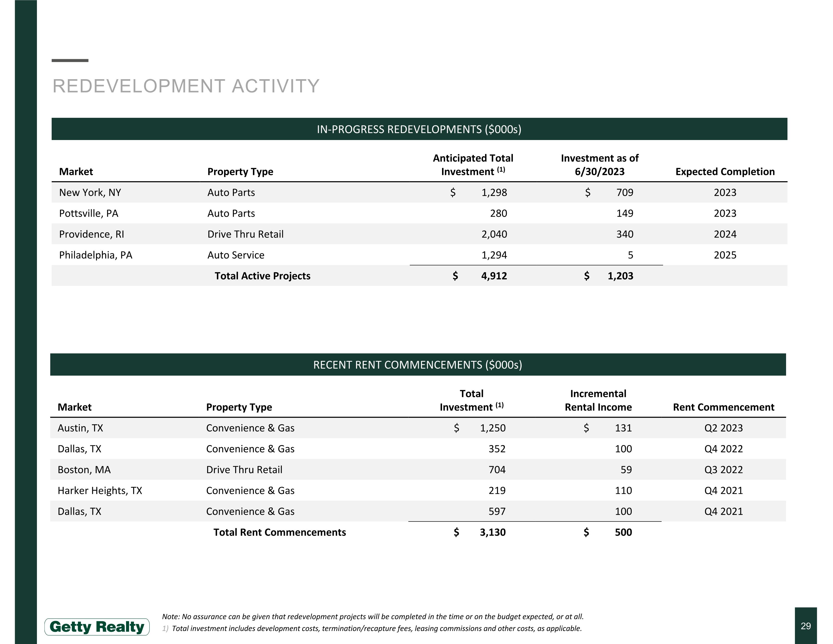This screenshot has height=644, width=833.
Task: Select the Providence, RI row's Drive Thru Retail
Action: 245,234
